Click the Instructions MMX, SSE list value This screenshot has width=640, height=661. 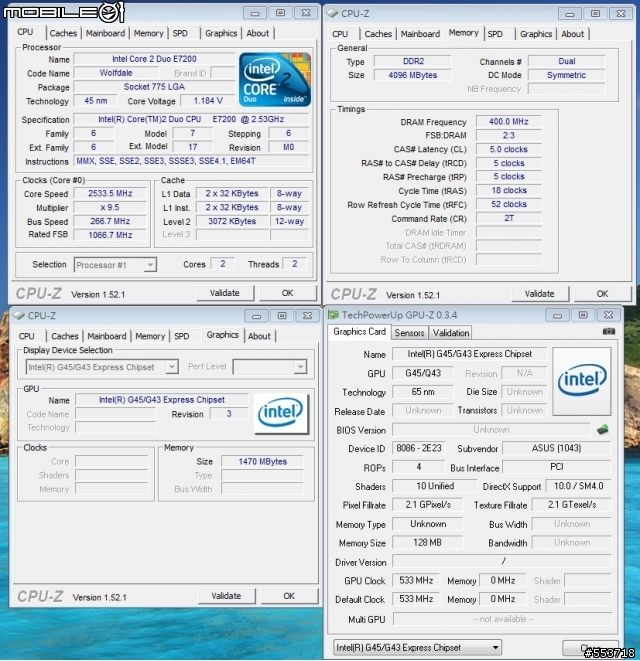pyautogui.click(x=192, y=161)
